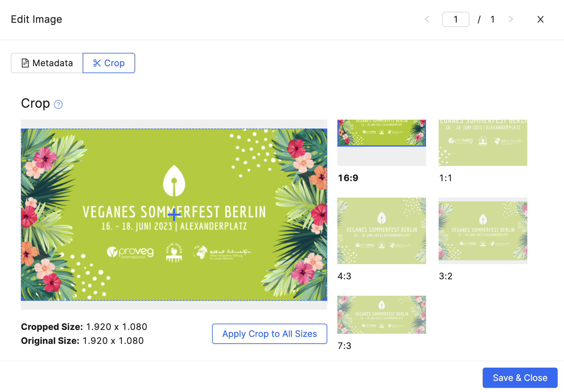
Task: Go to next image with right chevron
Action: pyautogui.click(x=511, y=19)
